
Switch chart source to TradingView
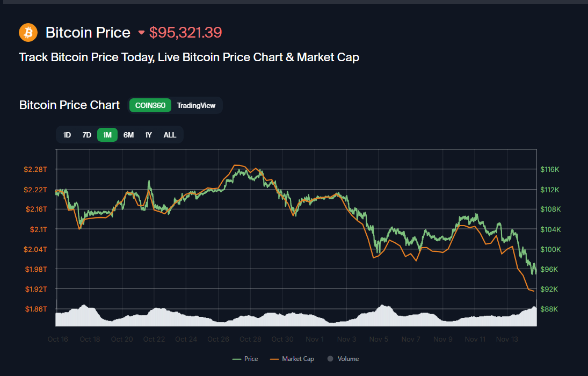[x=196, y=105]
